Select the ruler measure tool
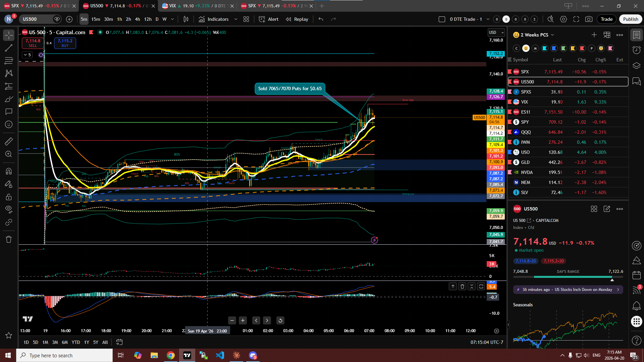Image resolution: width=644 pixels, height=362 pixels. coord(9,141)
